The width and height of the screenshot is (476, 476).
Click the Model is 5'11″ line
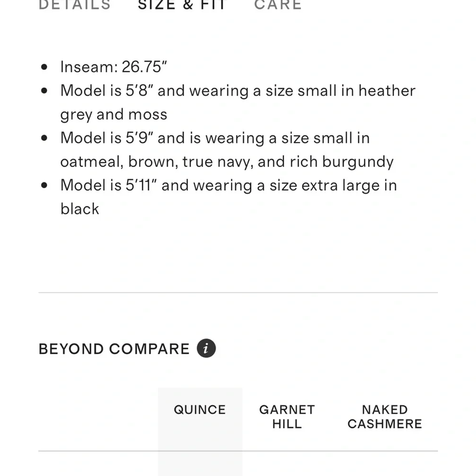click(228, 185)
